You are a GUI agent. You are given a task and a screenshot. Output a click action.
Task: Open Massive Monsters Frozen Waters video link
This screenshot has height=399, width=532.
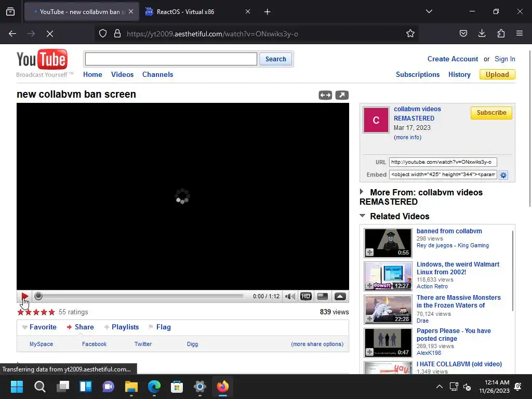[x=458, y=301]
